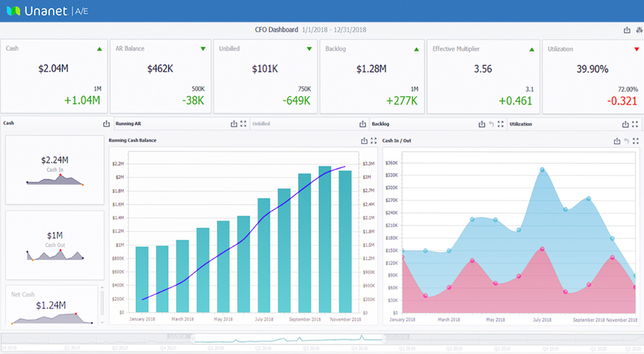644x354 pixels.
Task: Select the Cash In $2.24M thumbnail
Action: pos(55,169)
